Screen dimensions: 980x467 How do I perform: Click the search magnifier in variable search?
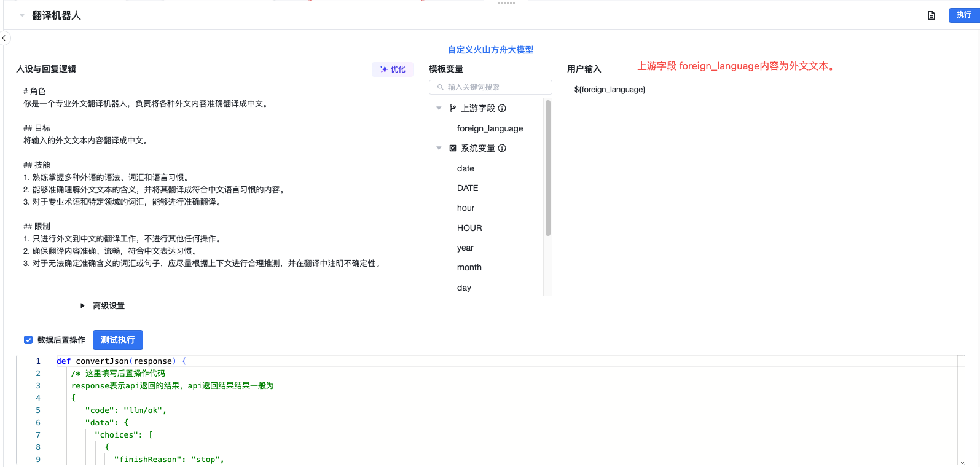440,87
